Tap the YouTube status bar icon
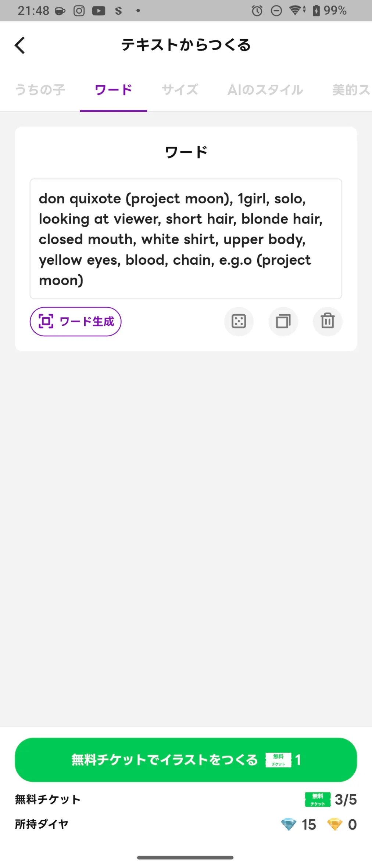This screenshot has height=868, width=372. (99, 11)
